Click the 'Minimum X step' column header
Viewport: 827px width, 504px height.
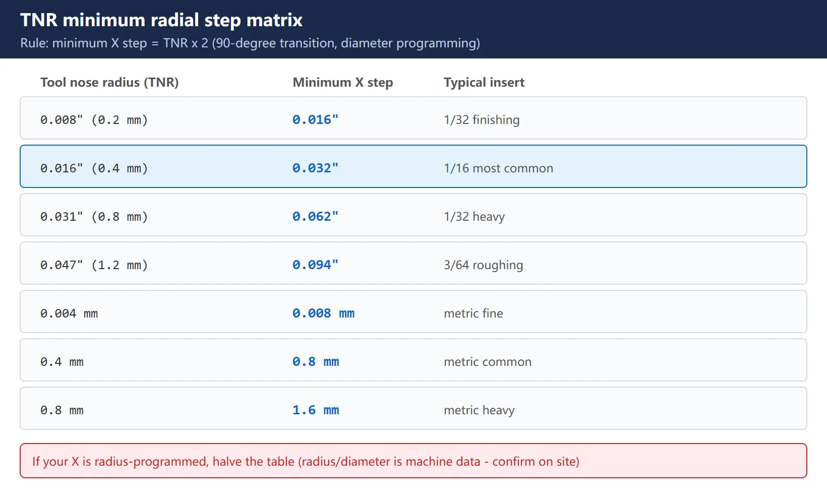click(343, 82)
